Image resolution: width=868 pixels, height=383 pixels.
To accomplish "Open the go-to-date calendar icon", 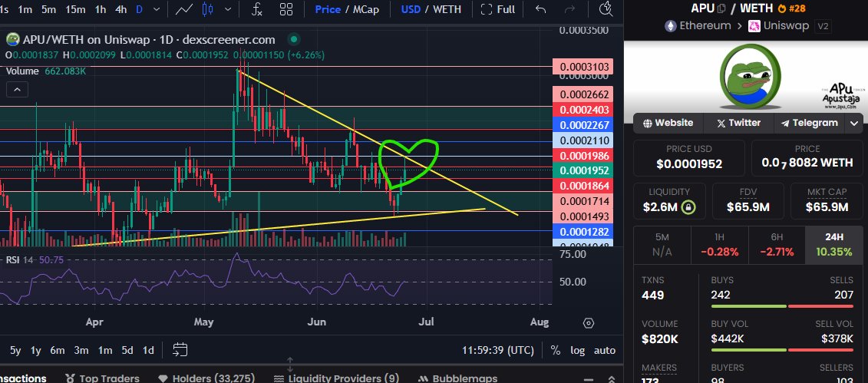I will click(x=180, y=350).
